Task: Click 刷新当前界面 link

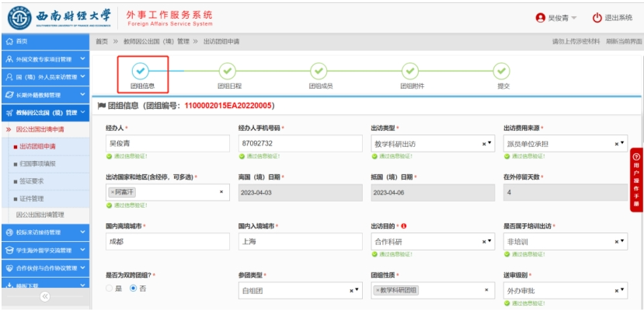Action: click(621, 40)
